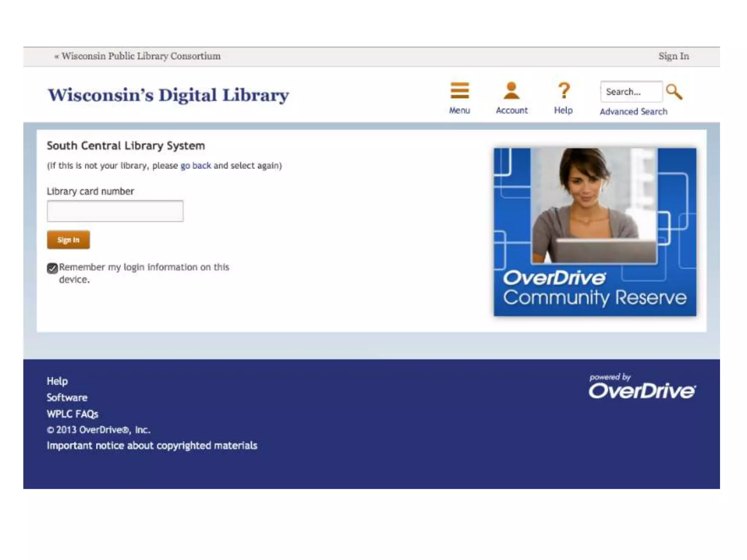Click the magnifying glass search icon
The image size is (747, 560).
(x=674, y=92)
